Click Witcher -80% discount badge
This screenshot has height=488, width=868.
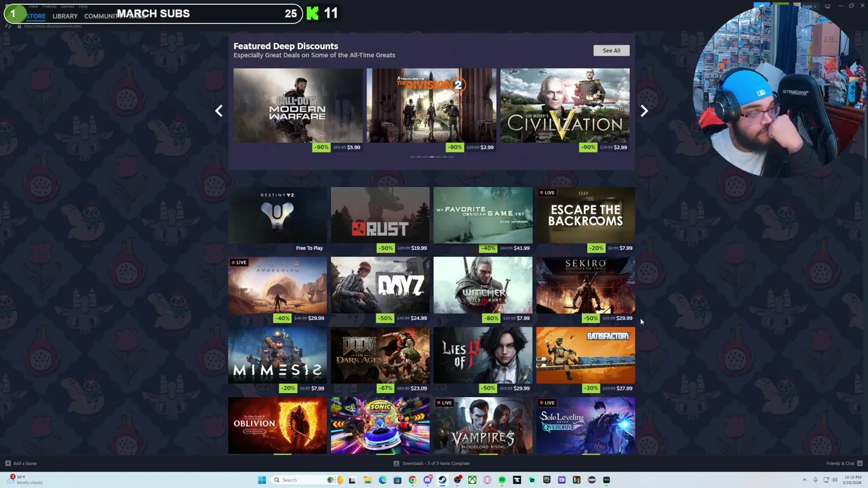(490, 318)
